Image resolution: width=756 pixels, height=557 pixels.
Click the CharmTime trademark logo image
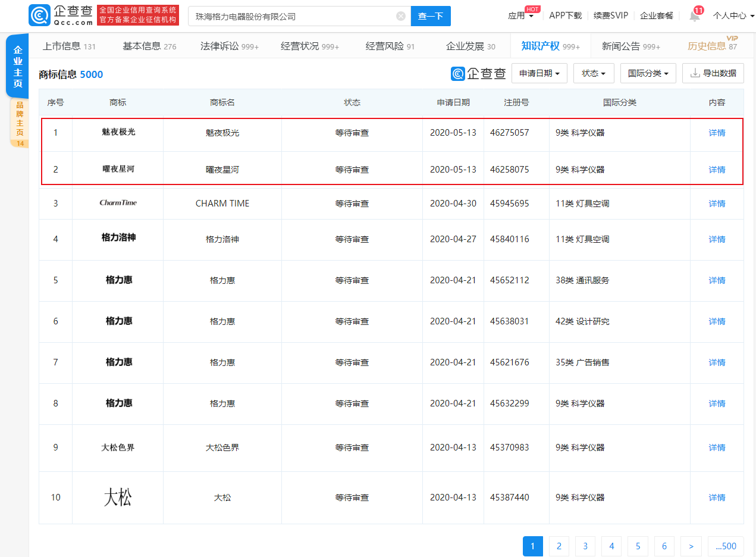118,203
